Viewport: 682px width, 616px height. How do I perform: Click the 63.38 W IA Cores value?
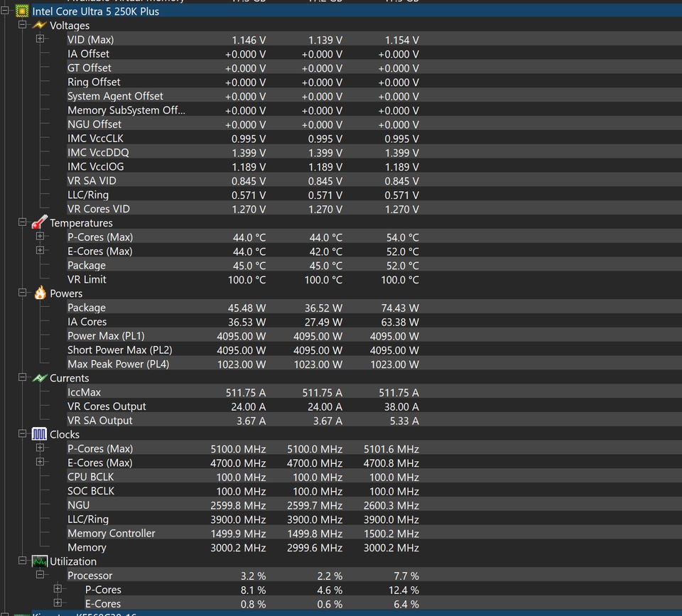tap(400, 323)
